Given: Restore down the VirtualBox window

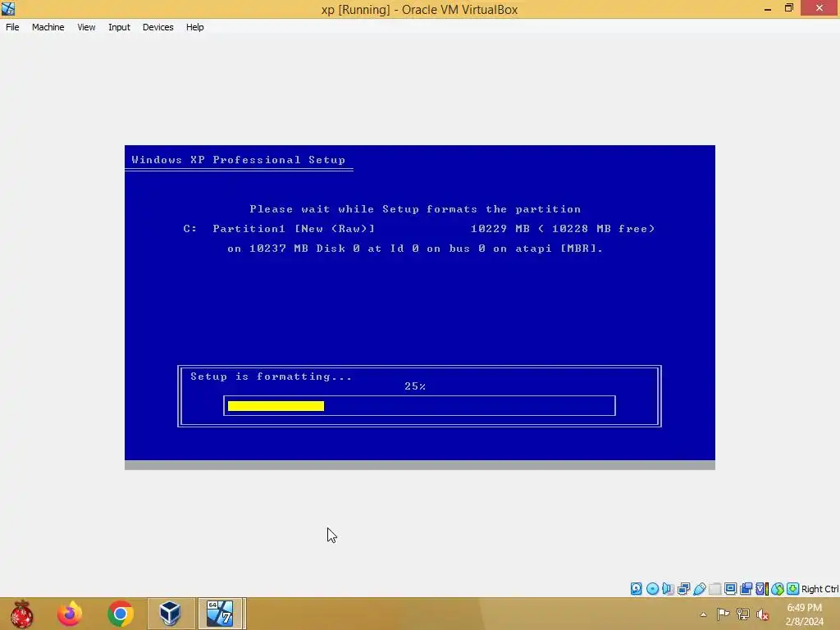Looking at the screenshot, I should [788, 8].
